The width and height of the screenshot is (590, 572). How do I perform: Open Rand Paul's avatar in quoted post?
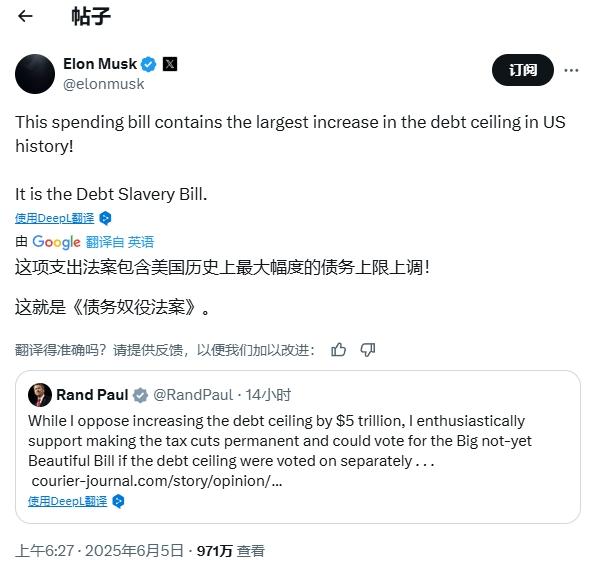40,395
